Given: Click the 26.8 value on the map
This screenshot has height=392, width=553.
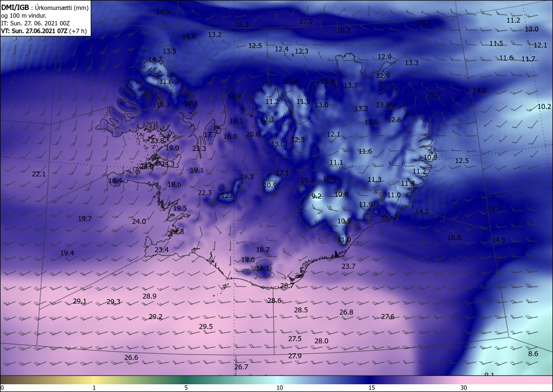Looking at the screenshot, I should [346, 312].
